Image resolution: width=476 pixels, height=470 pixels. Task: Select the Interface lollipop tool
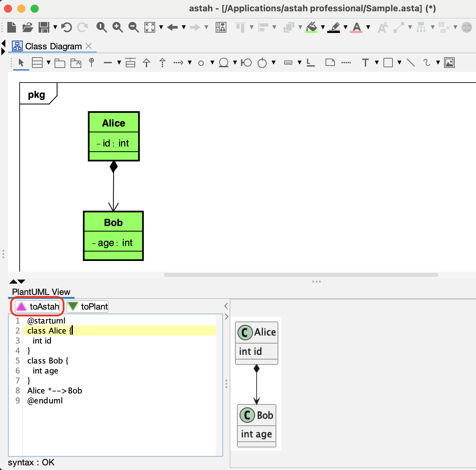coord(92,62)
